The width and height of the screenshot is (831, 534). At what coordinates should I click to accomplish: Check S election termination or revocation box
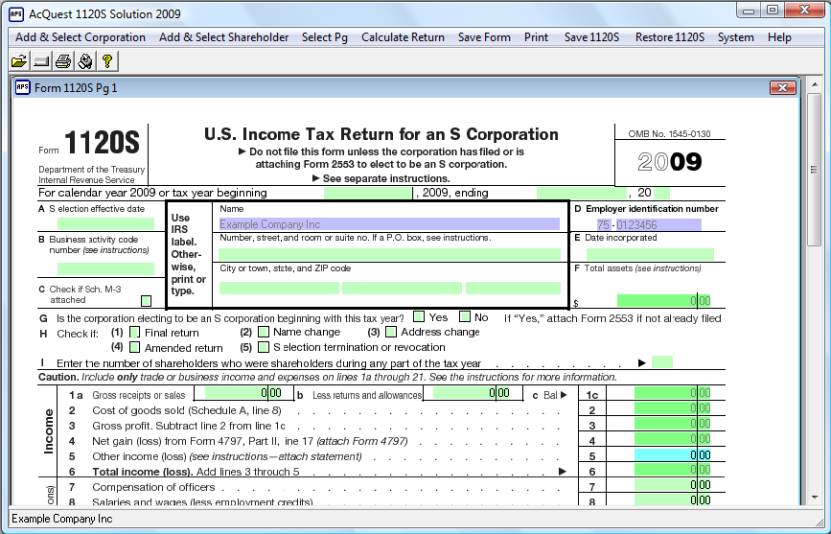pos(263,347)
